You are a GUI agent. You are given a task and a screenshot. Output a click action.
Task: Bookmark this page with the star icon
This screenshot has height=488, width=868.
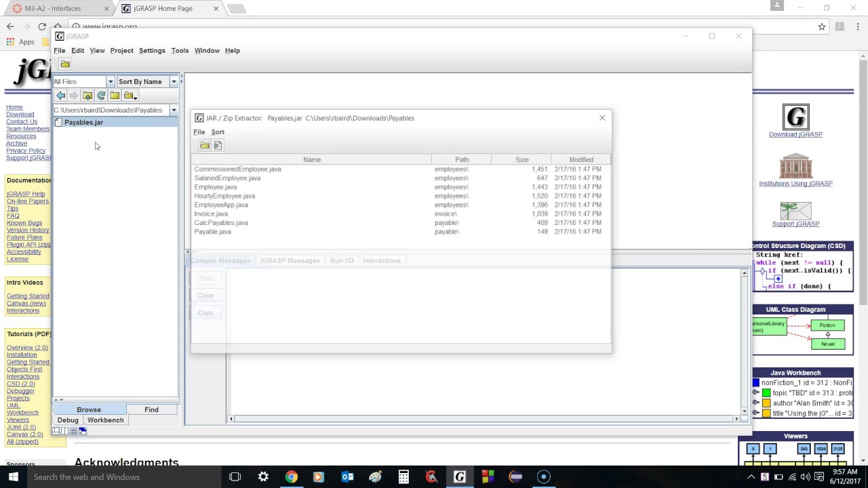[822, 27]
